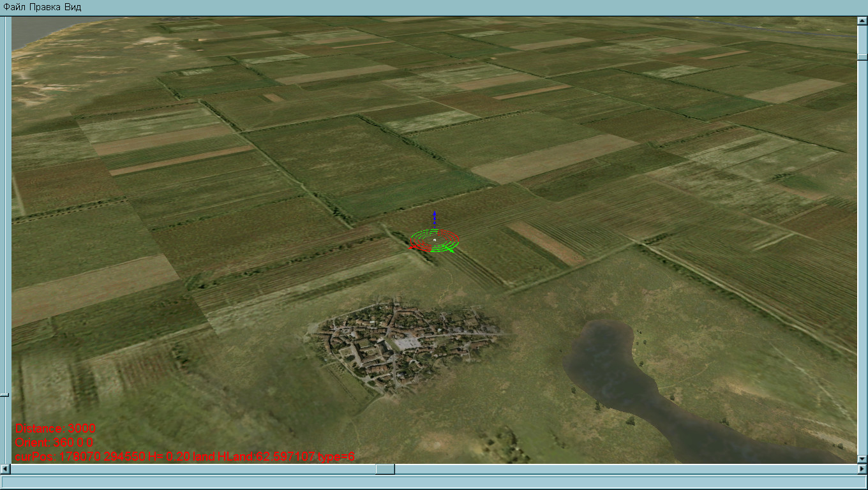
Task: Click the red 'Orient: 360 0 0' readout
Action: coord(54,442)
